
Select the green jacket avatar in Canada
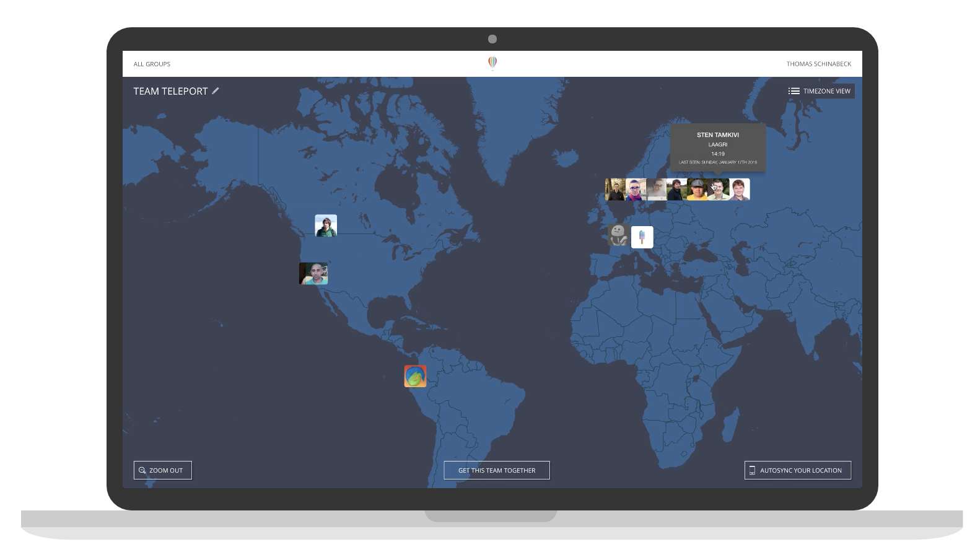[326, 225]
